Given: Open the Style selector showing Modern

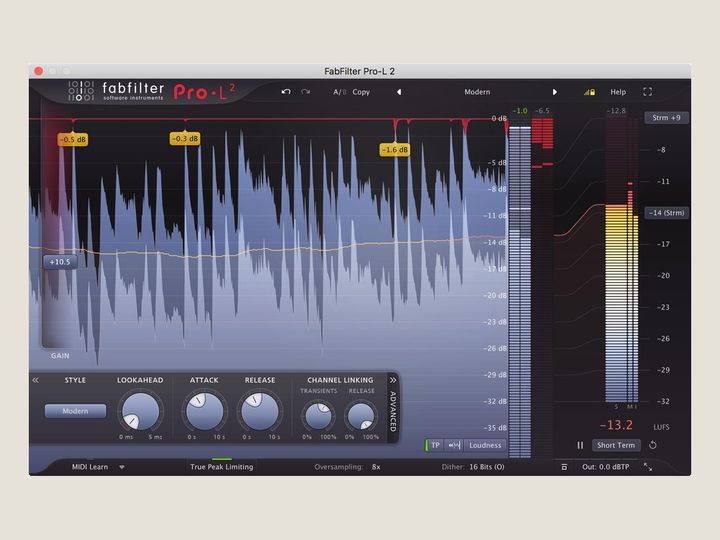Looking at the screenshot, I should pos(75,411).
